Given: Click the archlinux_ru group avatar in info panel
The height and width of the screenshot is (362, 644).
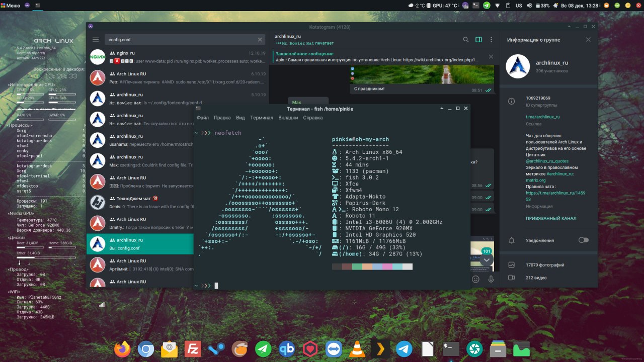Looking at the screenshot, I should tap(517, 67).
